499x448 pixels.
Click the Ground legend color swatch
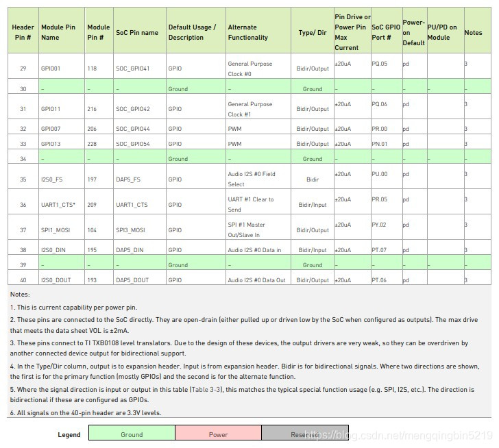coord(132,433)
